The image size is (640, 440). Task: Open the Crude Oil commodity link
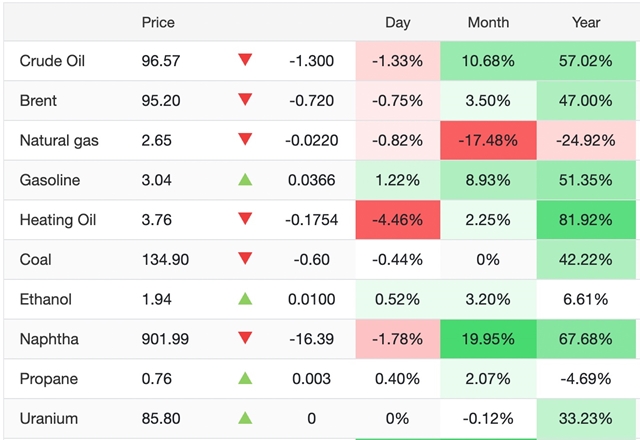tap(52, 61)
